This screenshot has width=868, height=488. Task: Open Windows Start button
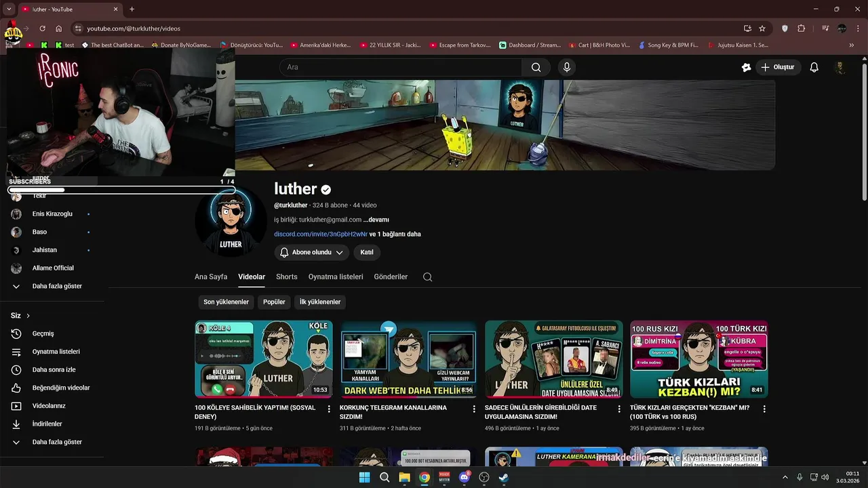(x=364, y=477)
